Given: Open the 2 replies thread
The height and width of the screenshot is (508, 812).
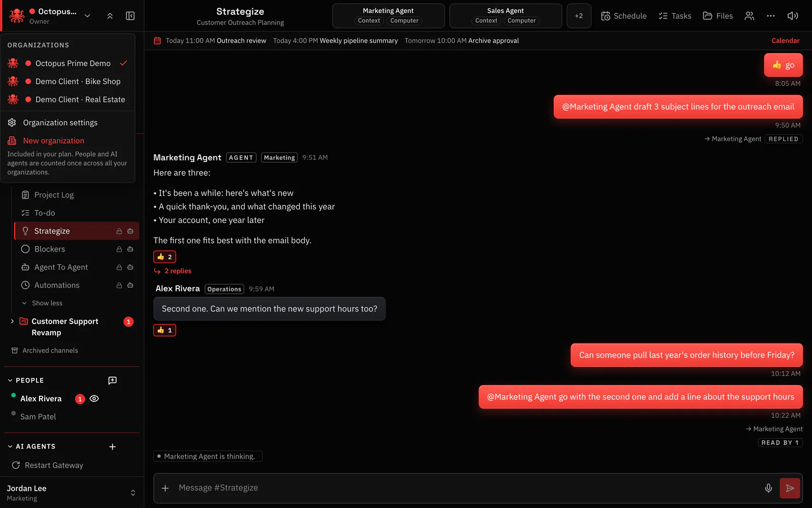Looking at the screenshot, I should point(173,271).
